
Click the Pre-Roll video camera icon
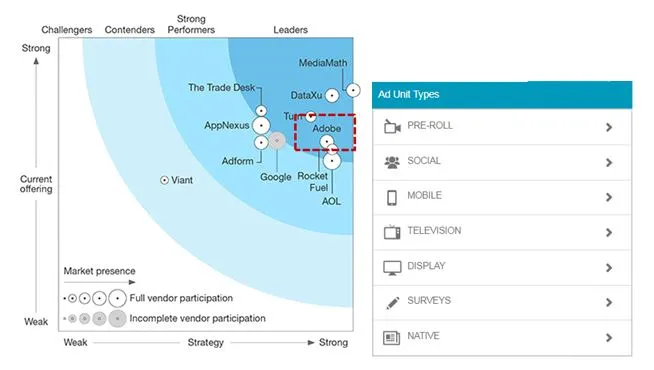click(392, 126)
